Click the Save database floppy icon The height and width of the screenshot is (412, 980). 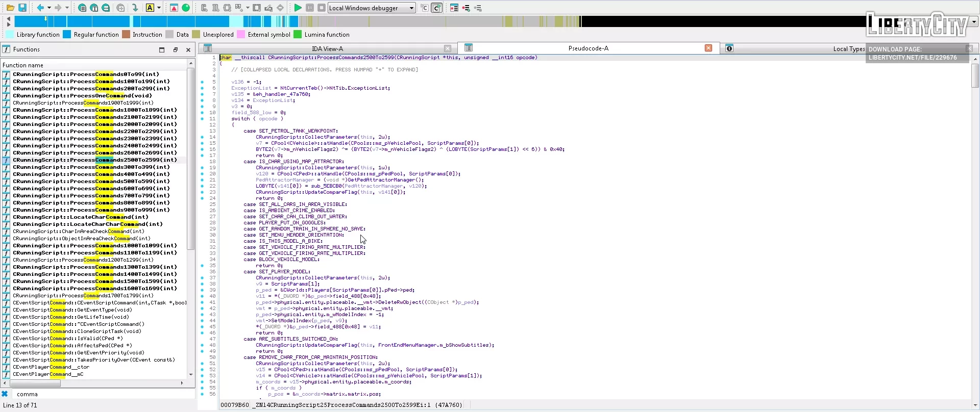pos(22,8)
